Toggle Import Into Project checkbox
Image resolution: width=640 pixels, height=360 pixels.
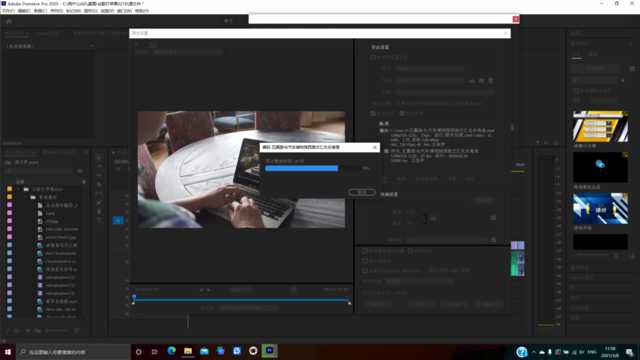point(365,260)
